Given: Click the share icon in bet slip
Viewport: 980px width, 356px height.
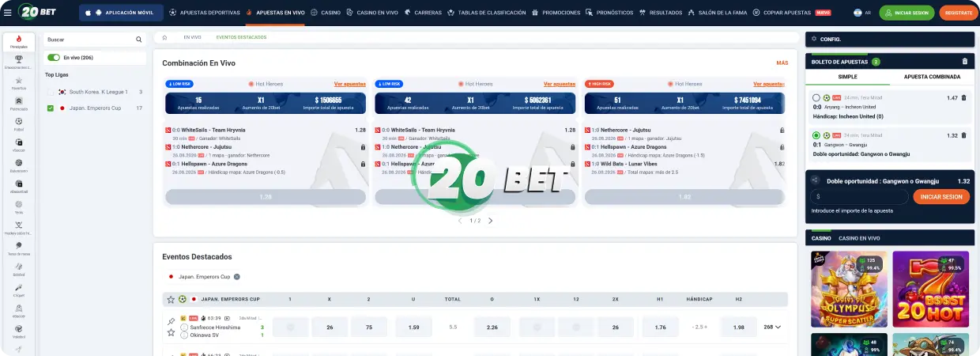Looking at the screenshot, I should (815, 180).
